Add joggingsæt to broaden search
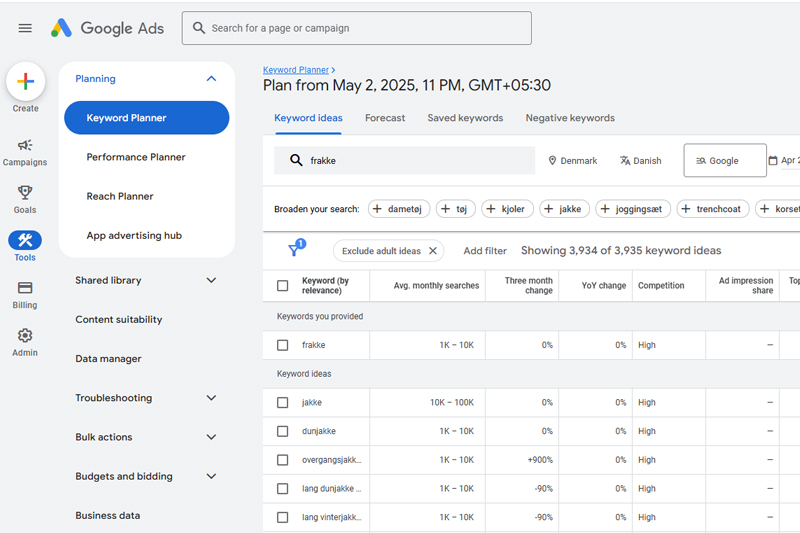Viewport: 800px width, 533px height. 633,209
